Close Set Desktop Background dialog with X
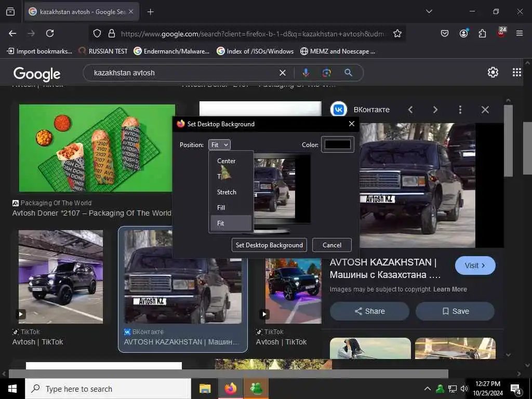This screenshot has width=532, height=399. click(352, 124)
